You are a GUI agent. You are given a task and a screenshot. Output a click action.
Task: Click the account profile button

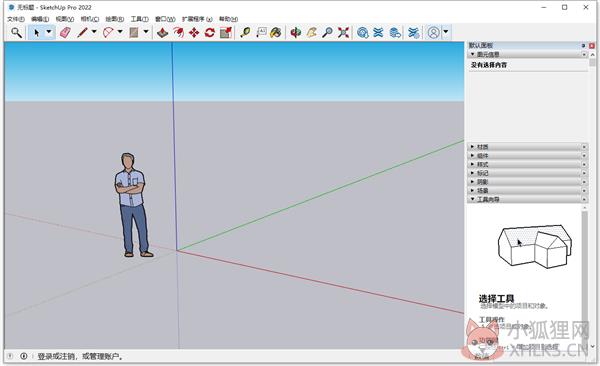434,33
